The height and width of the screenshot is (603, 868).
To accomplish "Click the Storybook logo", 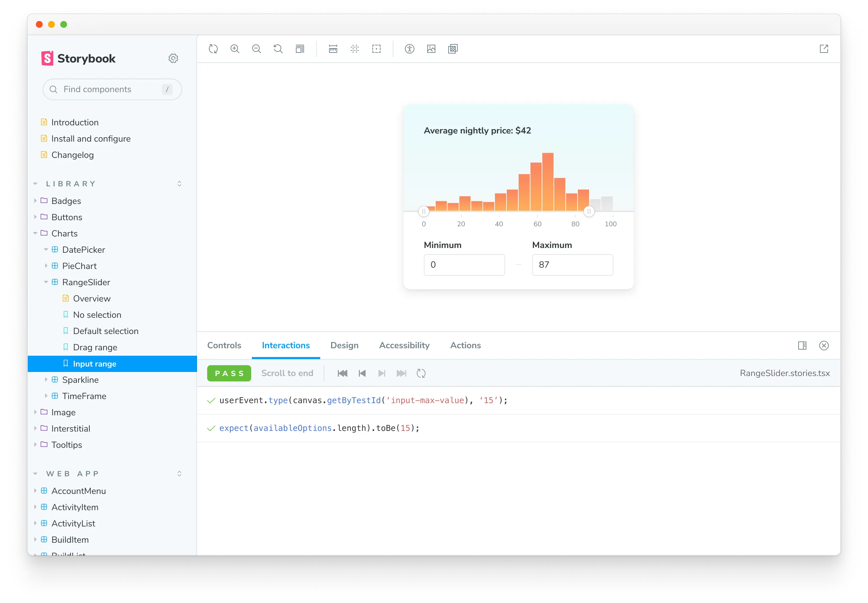I will point(79,59).
